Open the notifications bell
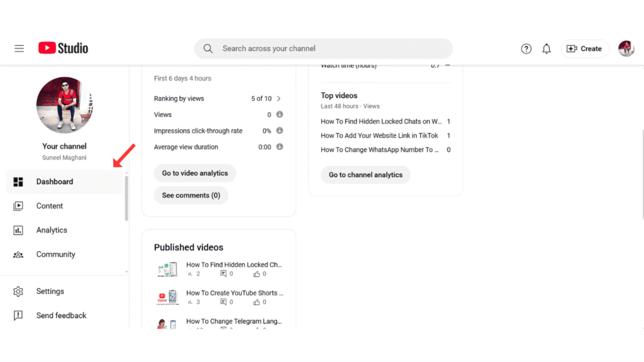This screenshot has width=644, height=362. 546,48
